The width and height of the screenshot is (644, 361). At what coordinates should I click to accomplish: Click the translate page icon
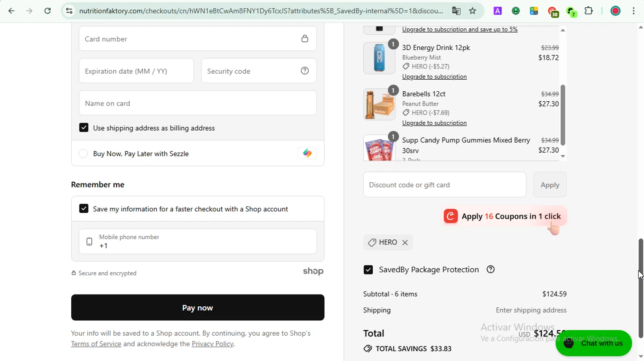[x=456, y=11]
